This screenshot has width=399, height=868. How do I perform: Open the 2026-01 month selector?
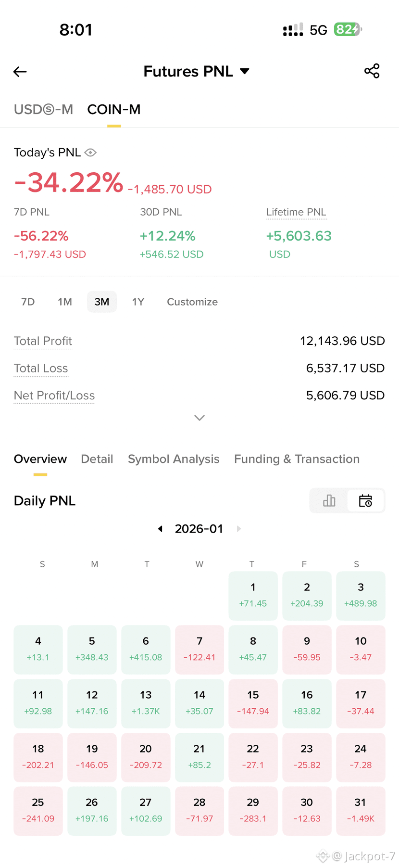pyautogui.click(x=199, y=529)
